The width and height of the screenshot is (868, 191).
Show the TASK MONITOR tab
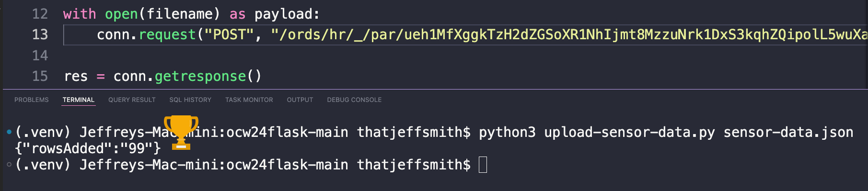249,100
